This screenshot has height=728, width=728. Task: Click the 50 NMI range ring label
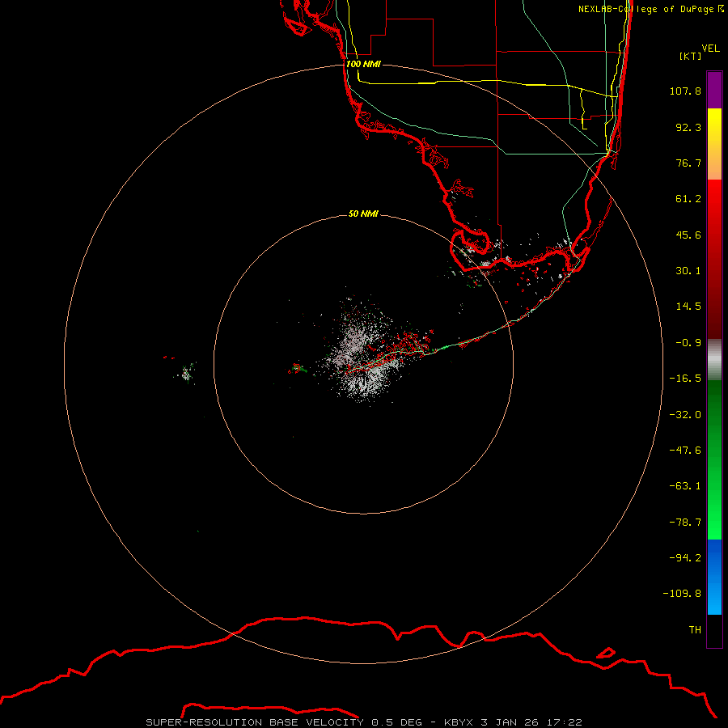pyautogui.click(x=363, y=214)
